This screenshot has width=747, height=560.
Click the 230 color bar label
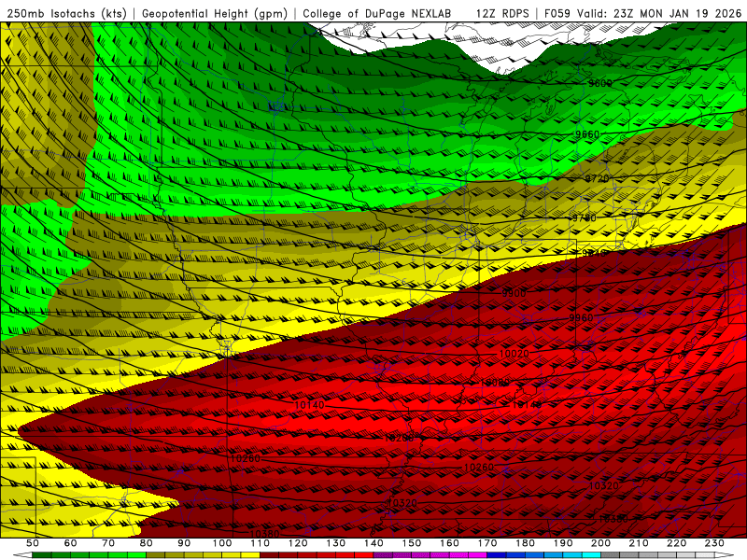(x=714, y=543)
